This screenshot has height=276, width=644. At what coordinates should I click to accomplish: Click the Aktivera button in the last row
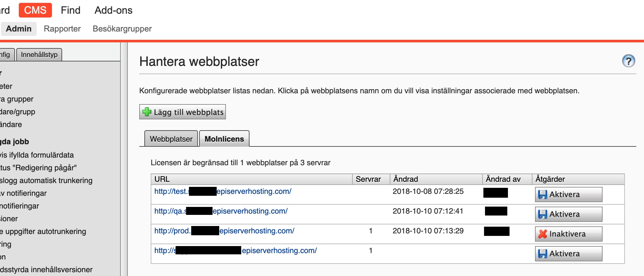[x=568, y=254]
